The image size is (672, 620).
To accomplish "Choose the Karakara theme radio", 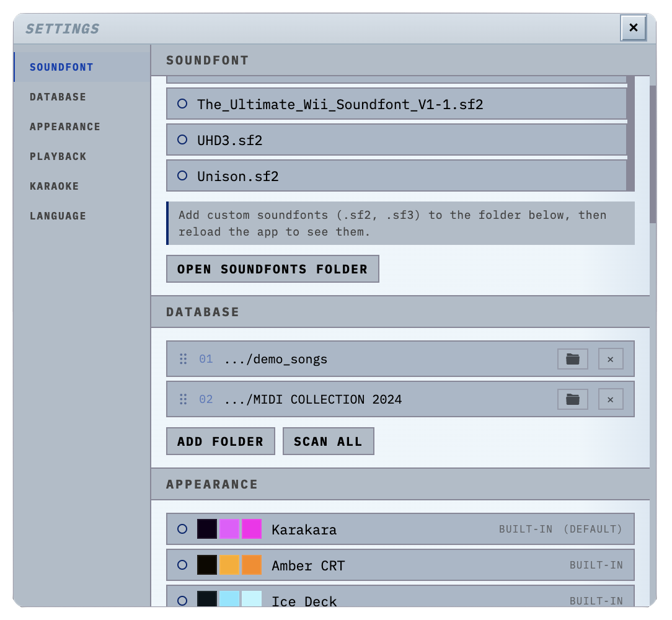I will click(182, 529).
